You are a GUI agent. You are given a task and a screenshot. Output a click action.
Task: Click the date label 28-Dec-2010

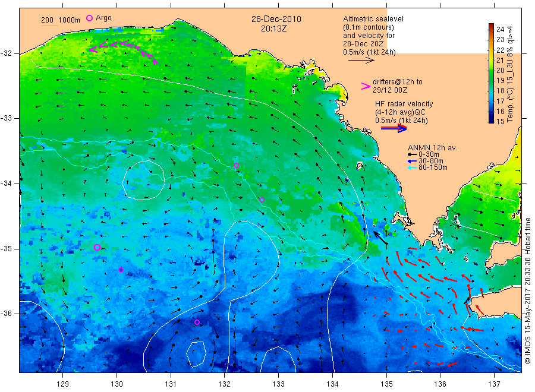[x=276, y=19]
